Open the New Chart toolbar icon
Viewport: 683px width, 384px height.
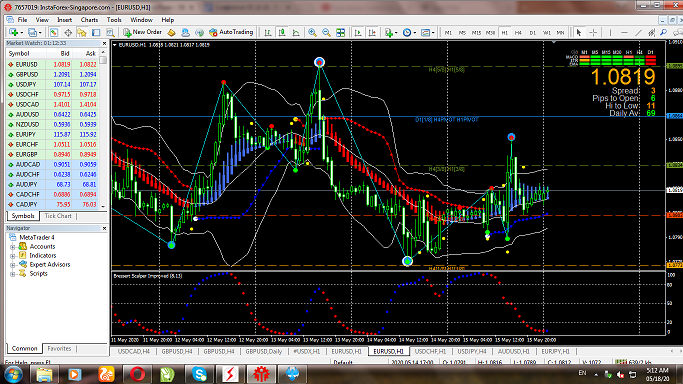click(x=13, y=33)
